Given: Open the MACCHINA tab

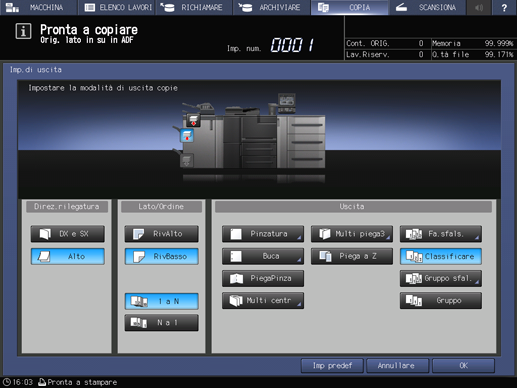Looking at the screenshot, I should (x=39, y=7).
